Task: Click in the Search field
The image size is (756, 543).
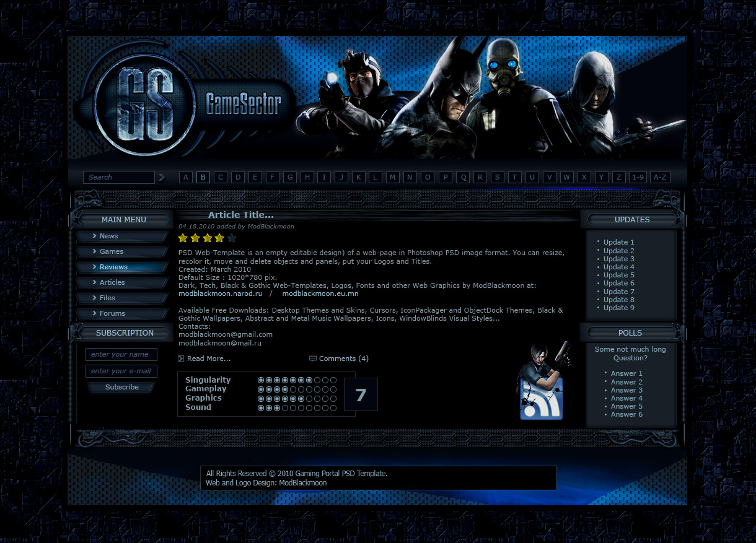Action: (x=119, y=177)
